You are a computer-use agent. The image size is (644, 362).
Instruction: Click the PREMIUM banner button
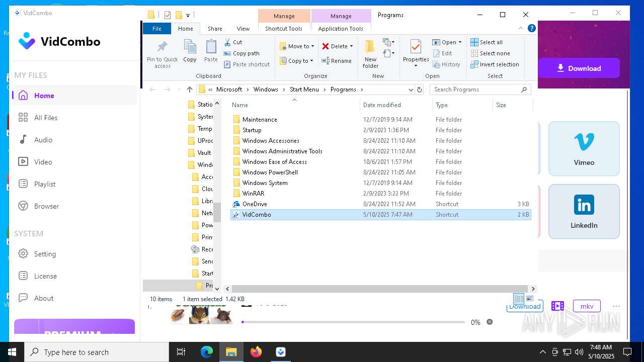[74, 327]
